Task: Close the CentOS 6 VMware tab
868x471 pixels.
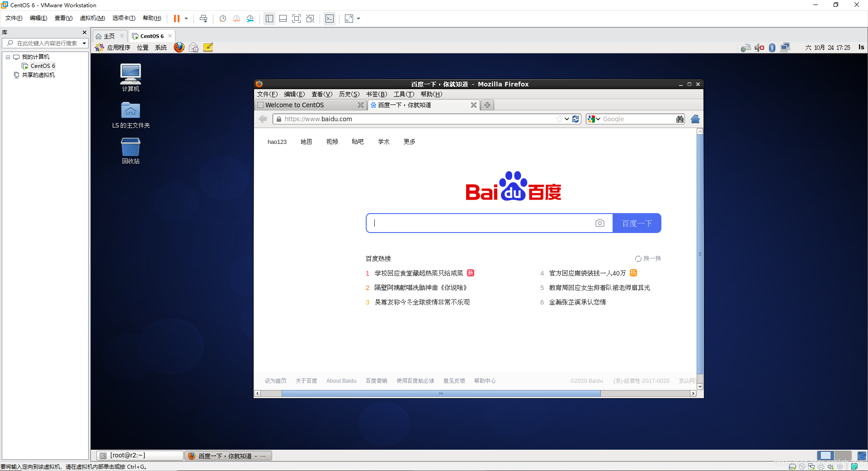Action: pos(170,36)
